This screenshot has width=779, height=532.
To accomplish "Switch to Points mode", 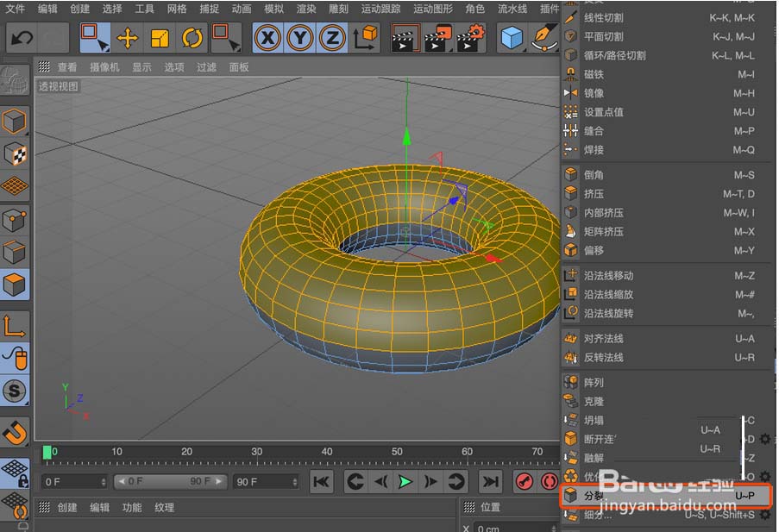I will click(15, 220).
